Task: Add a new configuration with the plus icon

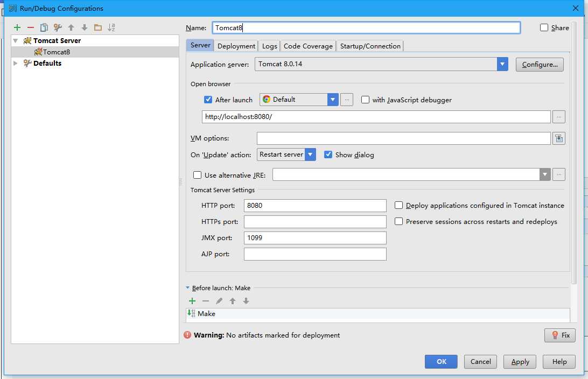Action: coord(17,27)
